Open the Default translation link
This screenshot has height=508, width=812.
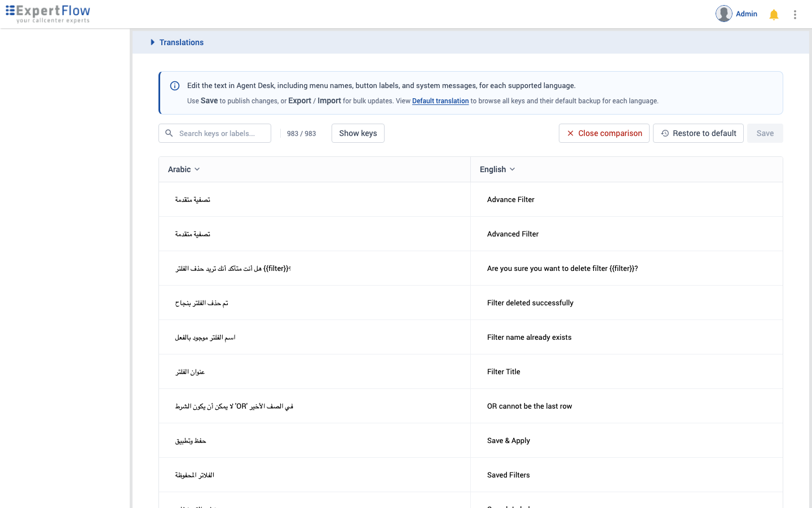[x=440, y=101]
